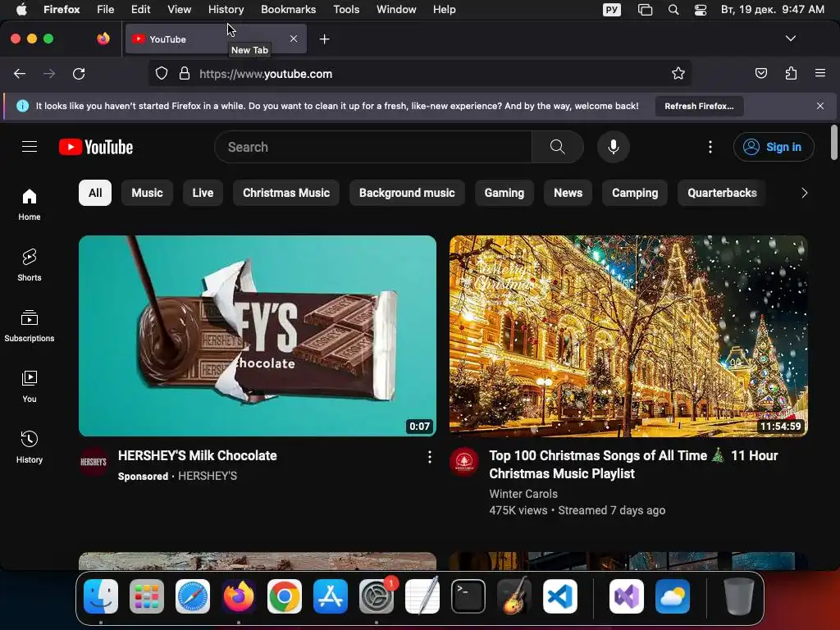Dismiss the Firefox refresh notification bar
This screenshot has height=630, width=840.
pos(820,106)
